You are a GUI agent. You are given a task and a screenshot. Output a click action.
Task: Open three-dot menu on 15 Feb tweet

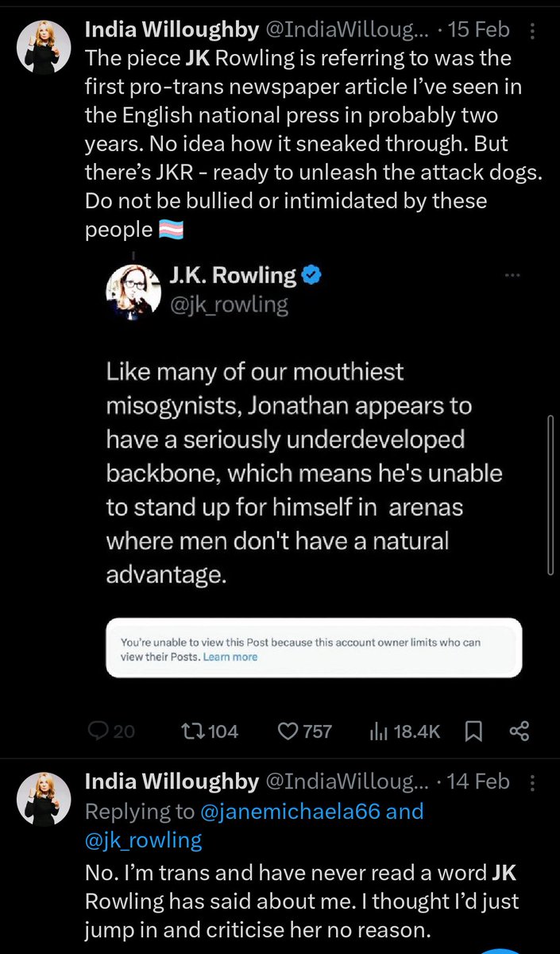click(531, 32)
